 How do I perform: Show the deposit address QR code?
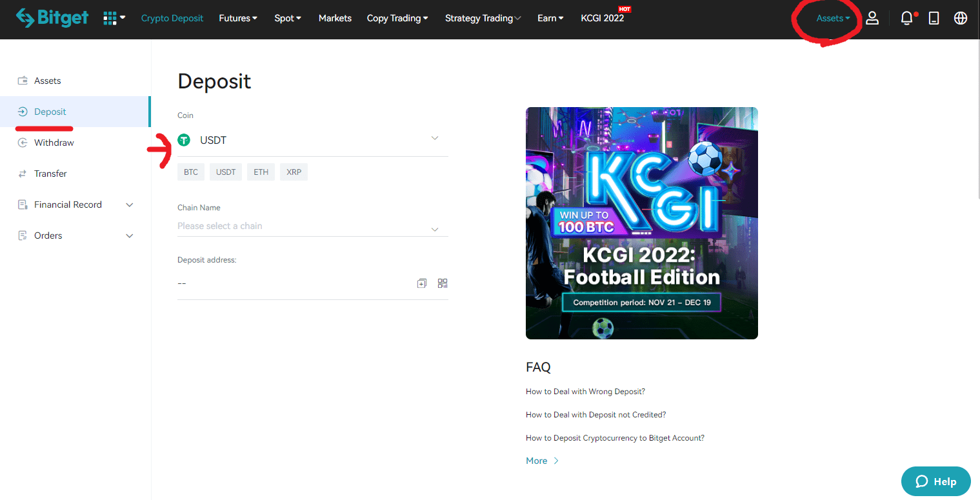coord(443,283)
